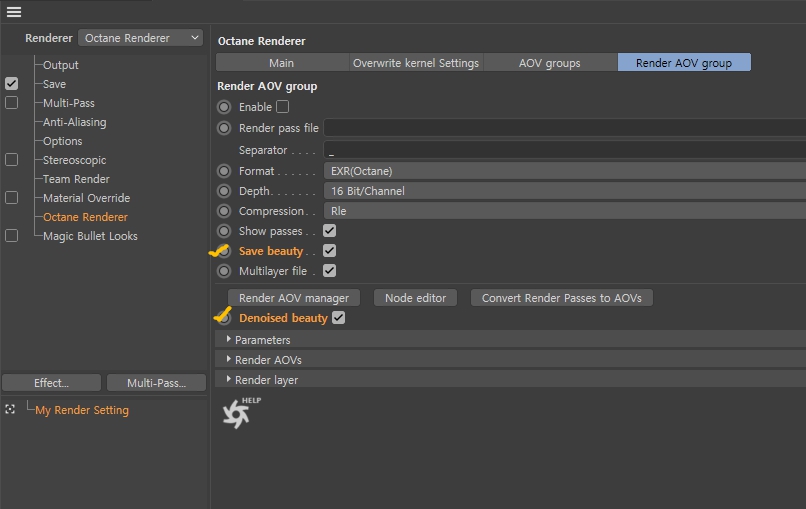Open the Overwrite kernel Settings tab
This screenshot has height=509, width=806.
[416, 62]
